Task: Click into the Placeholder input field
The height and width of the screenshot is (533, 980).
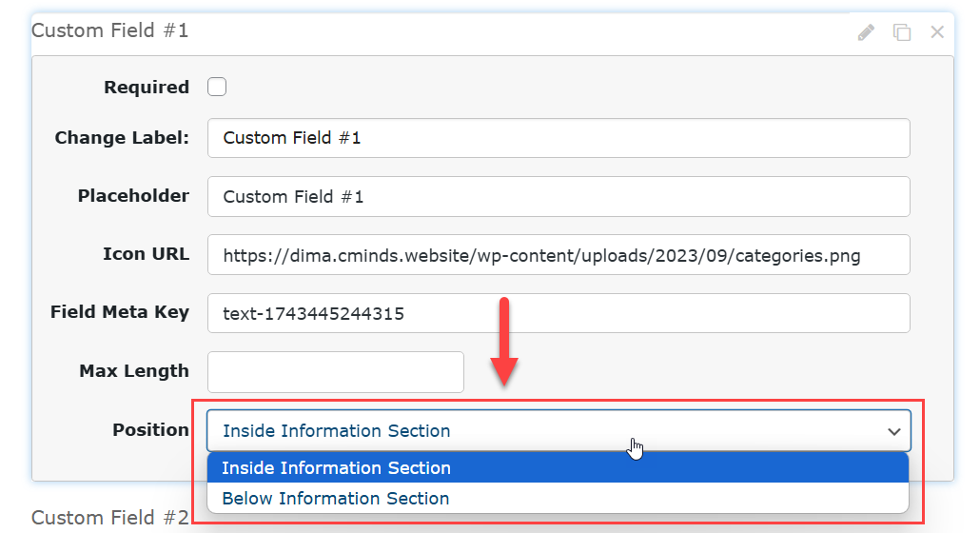Action: (559, 197)
